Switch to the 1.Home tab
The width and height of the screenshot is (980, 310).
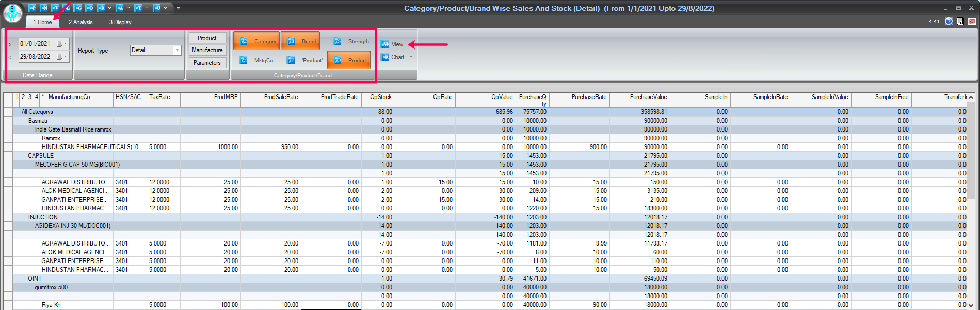tap(42, 22)
